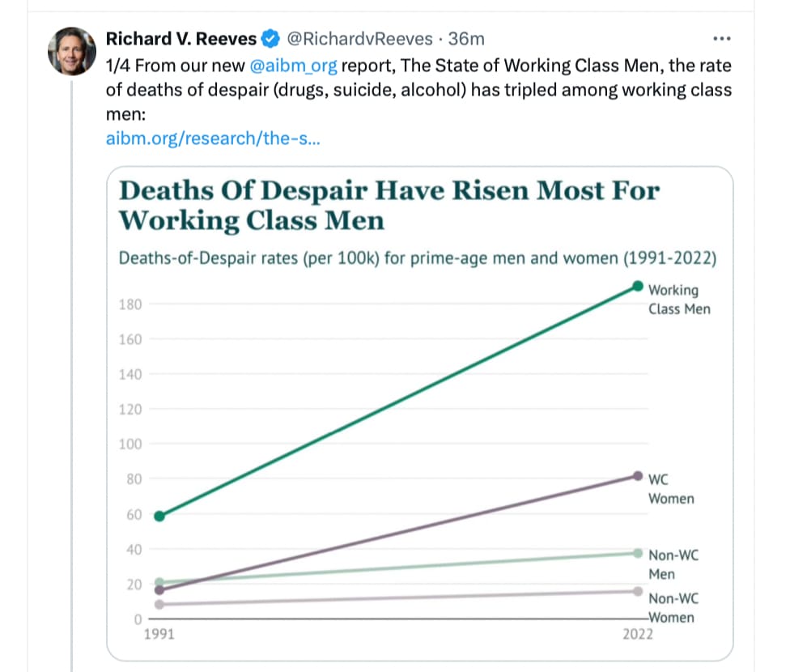Open the @RichardvReeves handle link
Viewport: 790px width, 672px height.
(x=359, y=39)
